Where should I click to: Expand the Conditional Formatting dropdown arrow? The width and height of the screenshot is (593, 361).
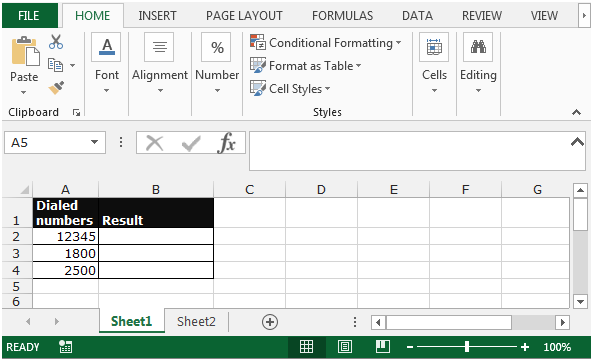[x=398, y=43]
